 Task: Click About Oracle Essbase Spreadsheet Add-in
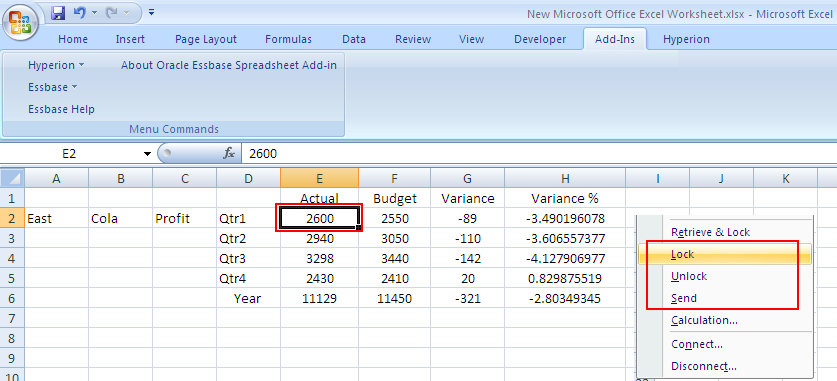click(229, 65)
